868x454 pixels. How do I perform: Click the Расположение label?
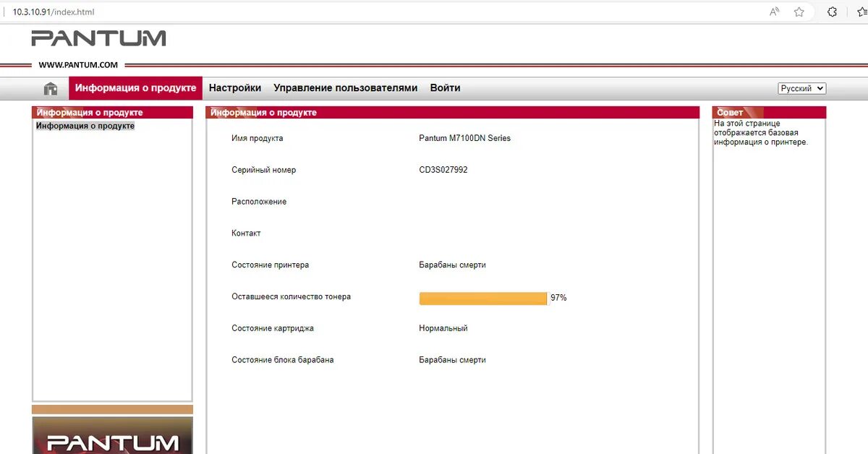pyautogui.click(x=259, y=202)
